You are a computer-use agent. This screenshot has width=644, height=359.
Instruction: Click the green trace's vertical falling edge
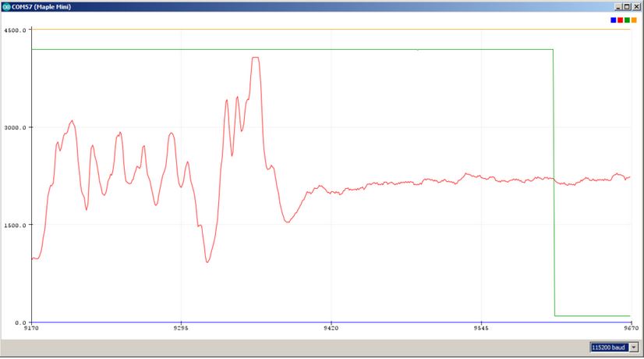point(554,179)
